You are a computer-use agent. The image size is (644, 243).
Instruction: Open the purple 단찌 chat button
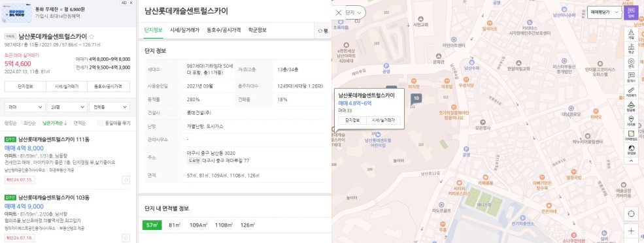[631, 12]
